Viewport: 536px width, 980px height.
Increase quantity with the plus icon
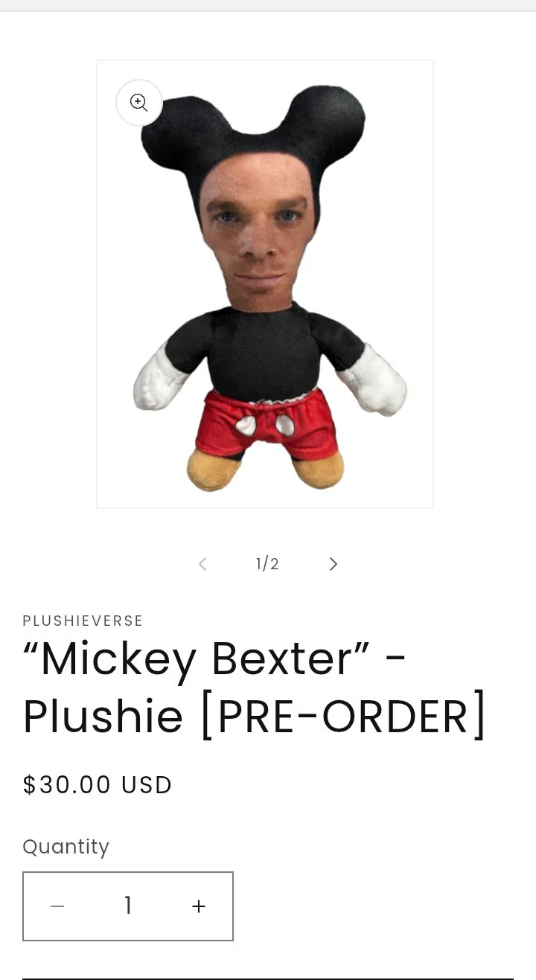point(198,906)
